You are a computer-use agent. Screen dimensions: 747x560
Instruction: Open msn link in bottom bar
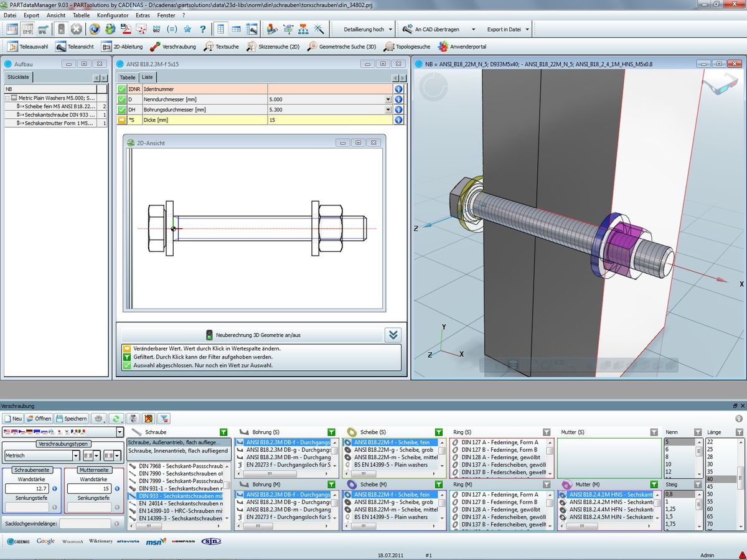[x=157, y=541]
